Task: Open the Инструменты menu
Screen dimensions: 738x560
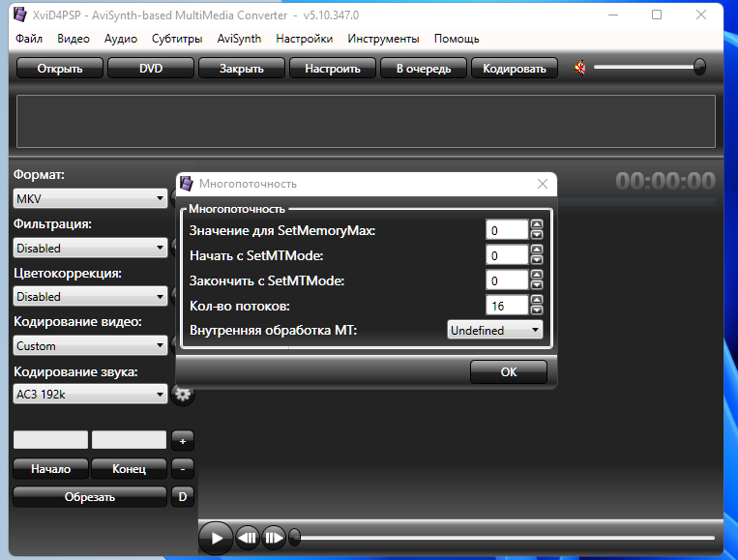Action: (x=383, y=39)
